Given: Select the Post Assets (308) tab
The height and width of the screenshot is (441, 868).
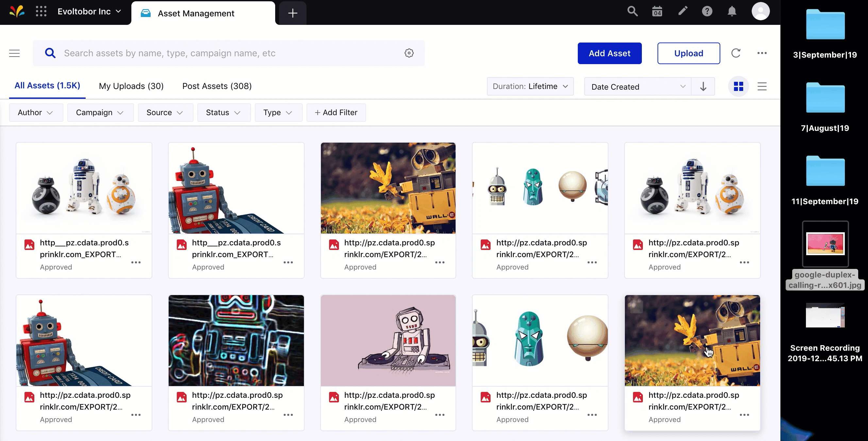Looking at the screenshot, I should [x=217, y=86].
